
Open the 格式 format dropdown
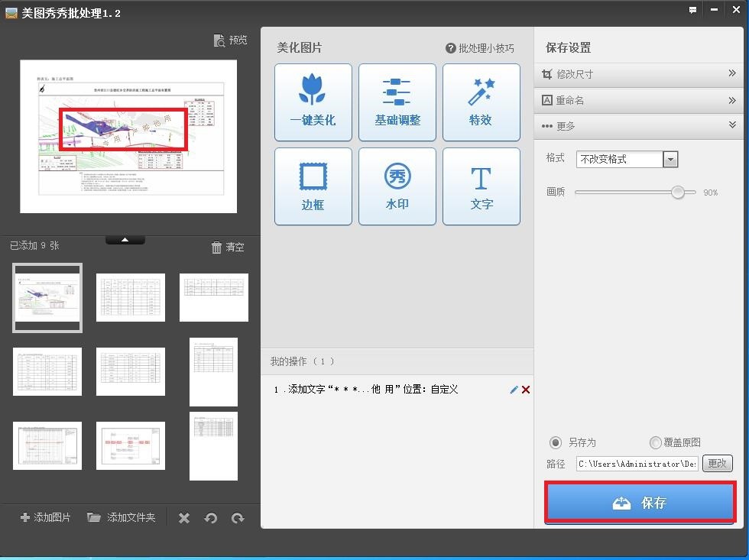pyautogui.click(x=670, y=159)
